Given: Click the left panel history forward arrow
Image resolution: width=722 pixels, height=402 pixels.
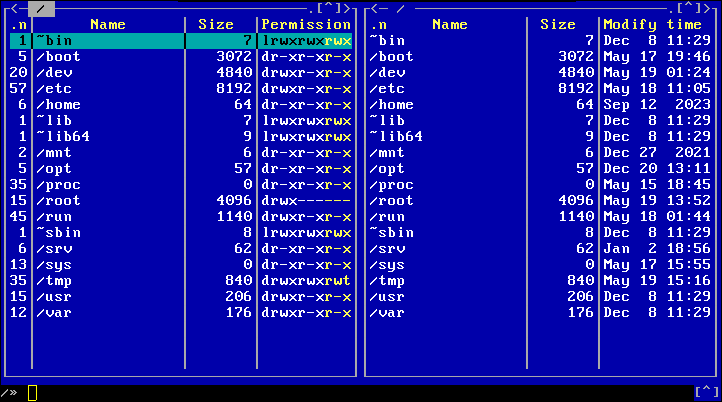Looking at the screenshot, I should pyautogui.click(x=346, y=8).
